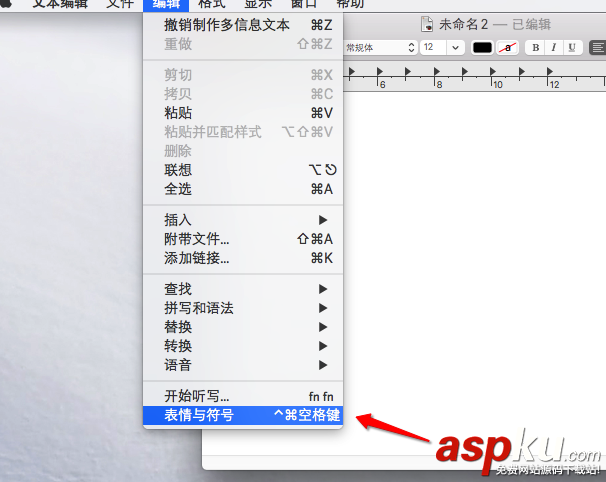Click the ruler tab stop near 8
The width and height of the screenshot is (606, 482).
[436, 72]
